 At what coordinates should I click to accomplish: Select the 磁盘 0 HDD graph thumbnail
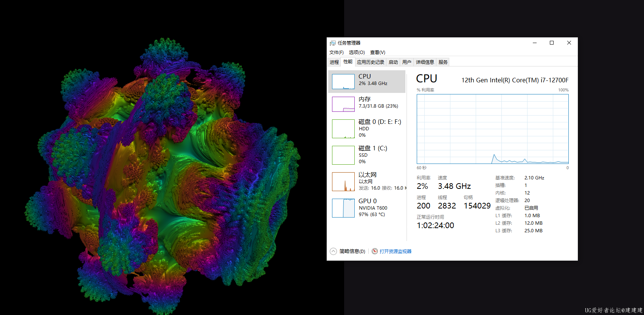point(343,129)
